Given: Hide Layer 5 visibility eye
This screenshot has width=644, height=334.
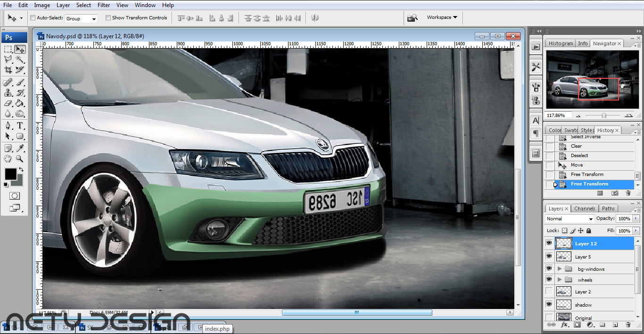Looking at the screenshot, I should (x=549, y=257).
